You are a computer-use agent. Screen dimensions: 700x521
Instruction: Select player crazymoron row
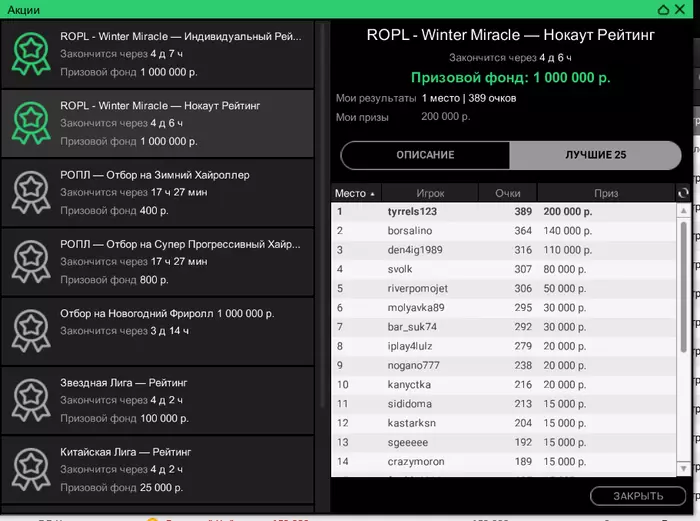(504, 462)
